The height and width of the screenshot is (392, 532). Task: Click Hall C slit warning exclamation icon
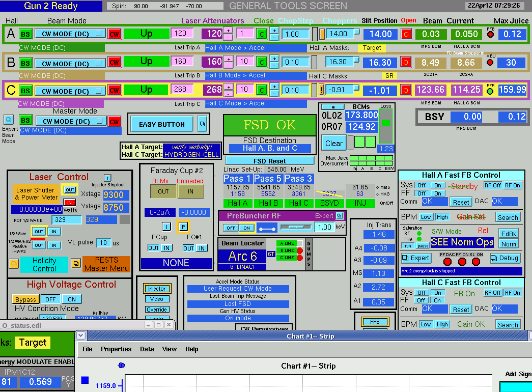pos(322,90)
